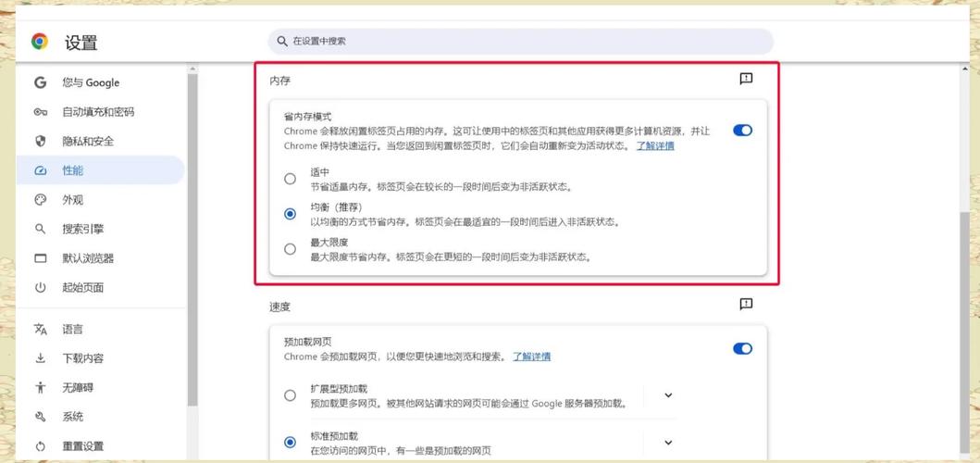Turn off the 省内存模式 switch
The image size is (980, 463).
tap(742, 131)
